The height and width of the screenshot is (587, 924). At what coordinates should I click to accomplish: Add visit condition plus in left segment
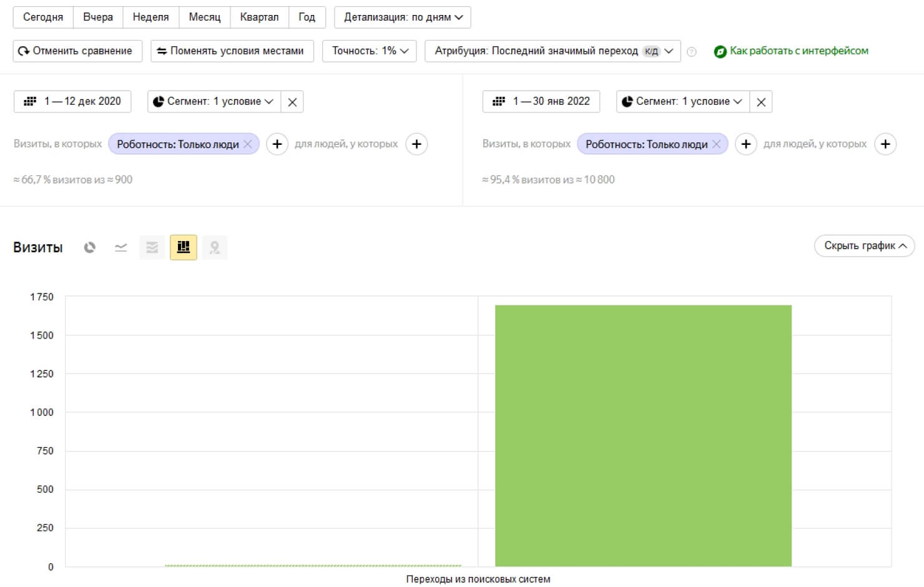(277, 144)
